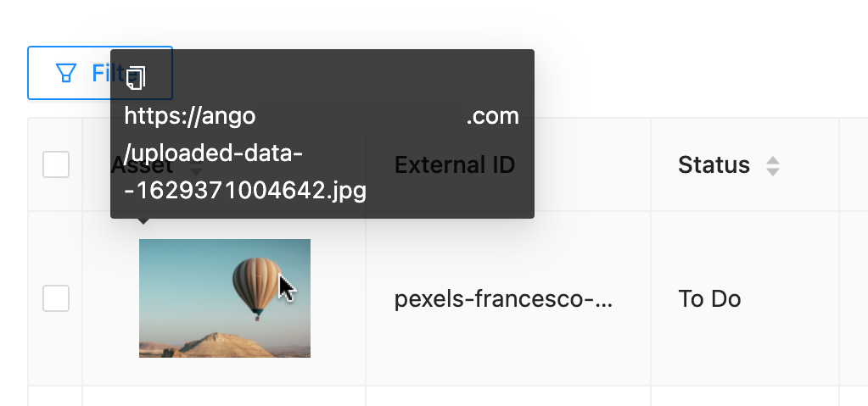Click the funnel icon on Filter button
This screenshot has height=406, width=868.
click(65, 73)
